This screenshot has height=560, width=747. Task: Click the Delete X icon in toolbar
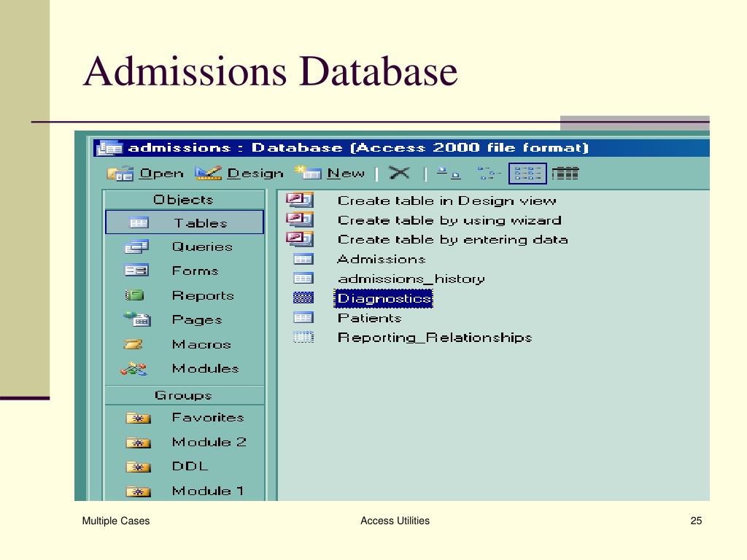[399, 173]
